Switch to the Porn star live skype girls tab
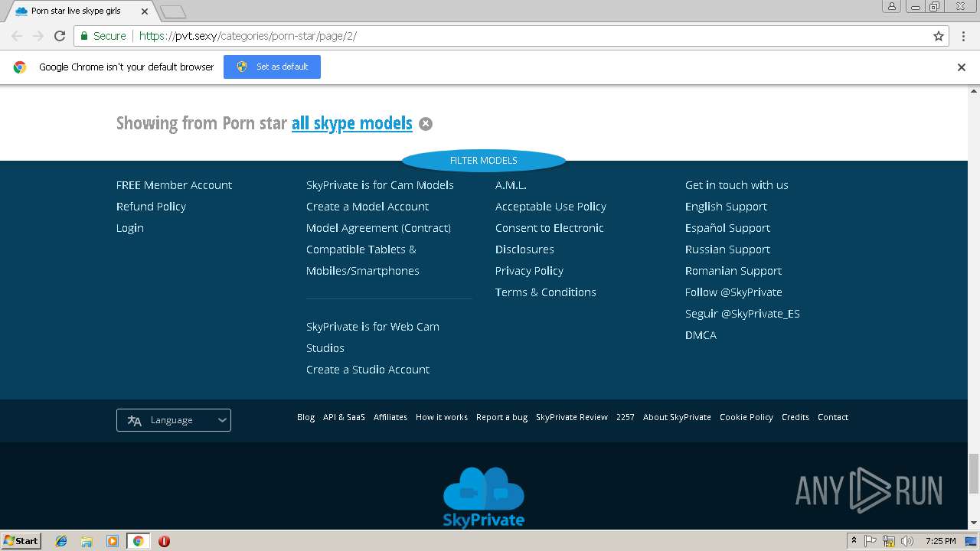This screenshot has width=980, height=551. click(x=77, y=11)
